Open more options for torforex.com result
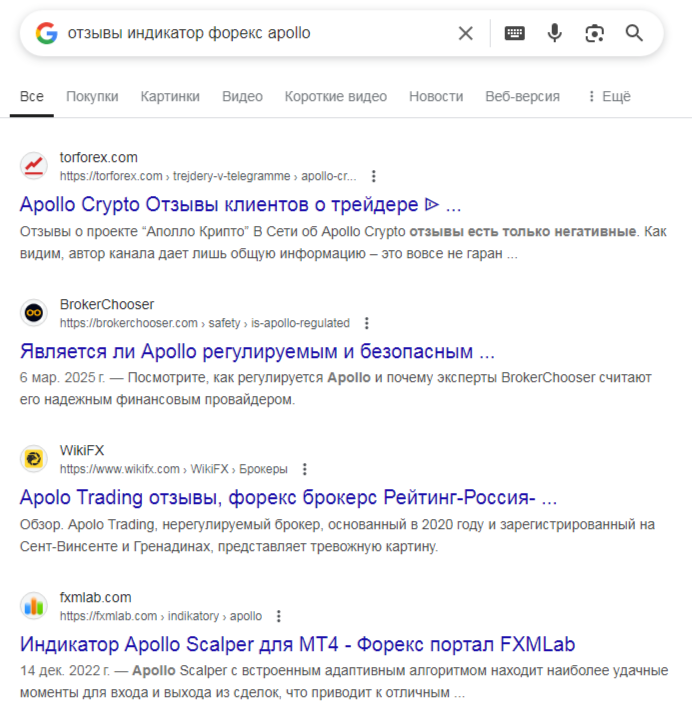Image resolution: width=692 pixels, height=727 pixels. coord(374,176)
